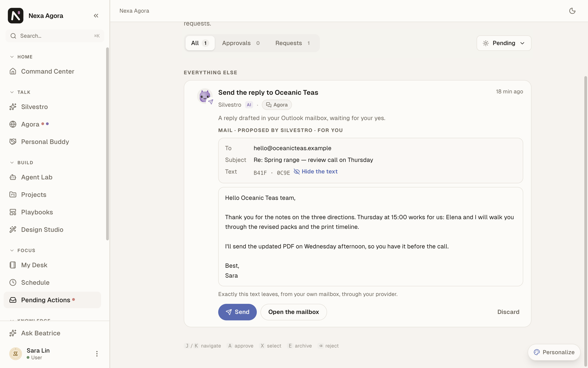Click the email body text box

tap(370, 237)
